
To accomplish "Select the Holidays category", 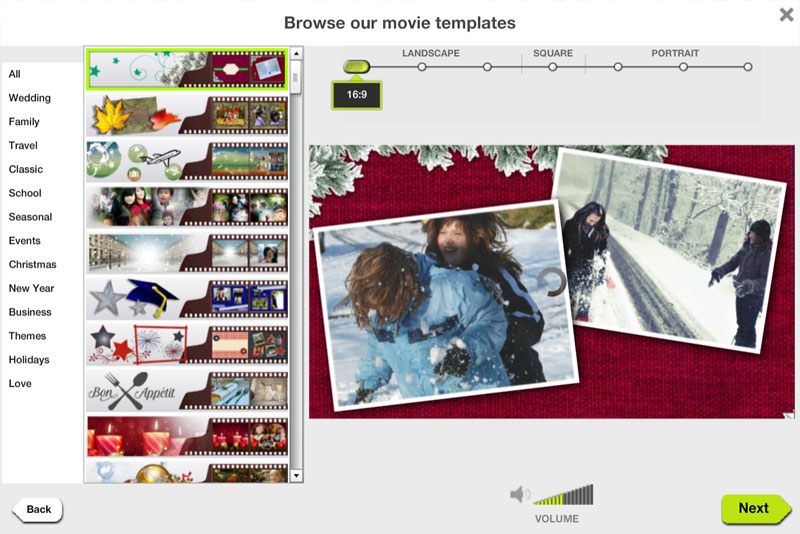I will (29, 360).
